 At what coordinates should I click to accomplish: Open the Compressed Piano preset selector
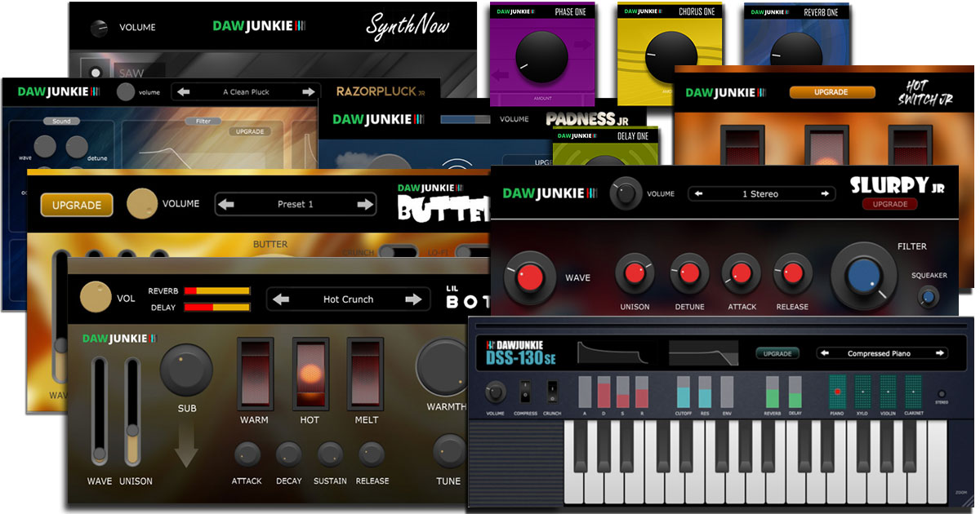click(x=882, y=353)
